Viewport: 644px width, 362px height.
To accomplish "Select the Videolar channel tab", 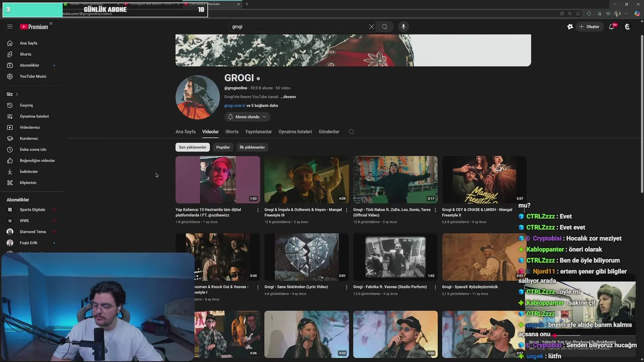I will pyautogui.click(x=210, y=132).
